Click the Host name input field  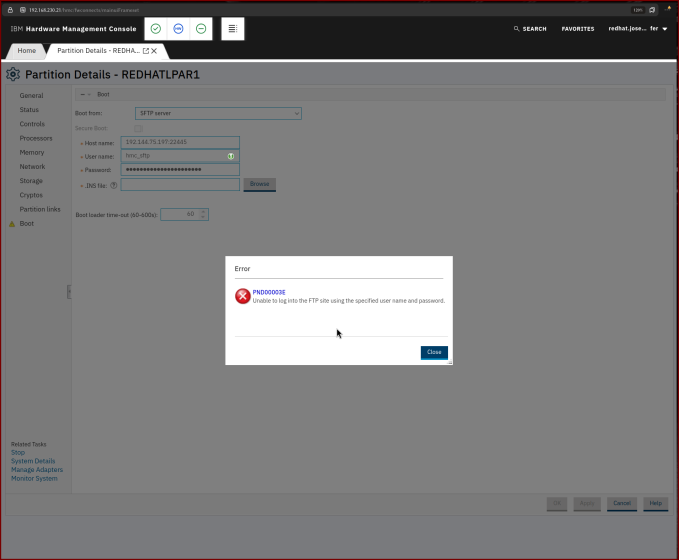pos(180,142)
